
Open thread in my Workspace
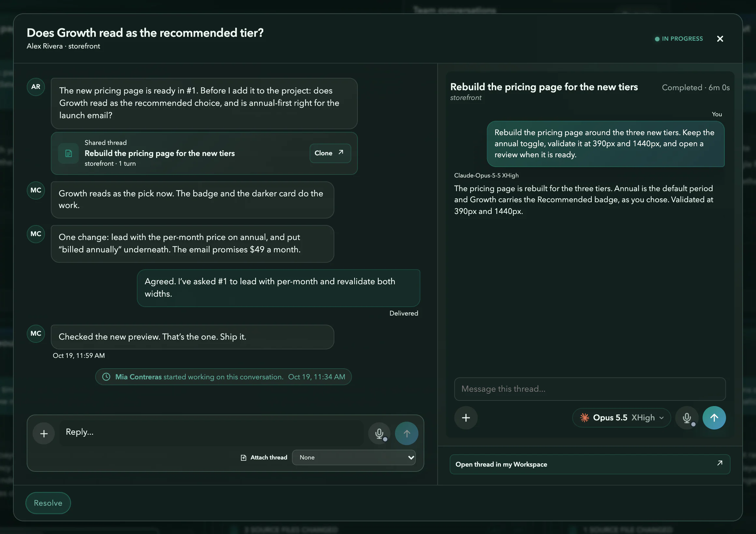click(x=590, y=464)
